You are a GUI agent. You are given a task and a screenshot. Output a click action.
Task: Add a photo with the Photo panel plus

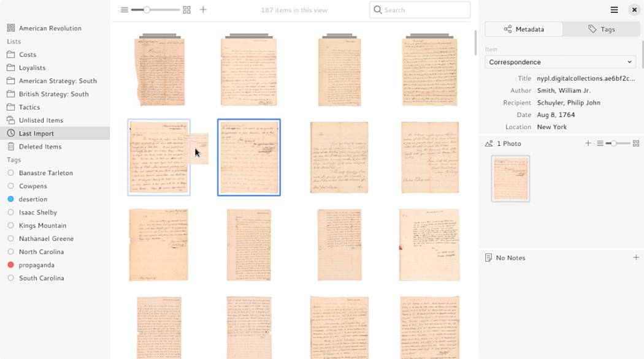[588, 143]
